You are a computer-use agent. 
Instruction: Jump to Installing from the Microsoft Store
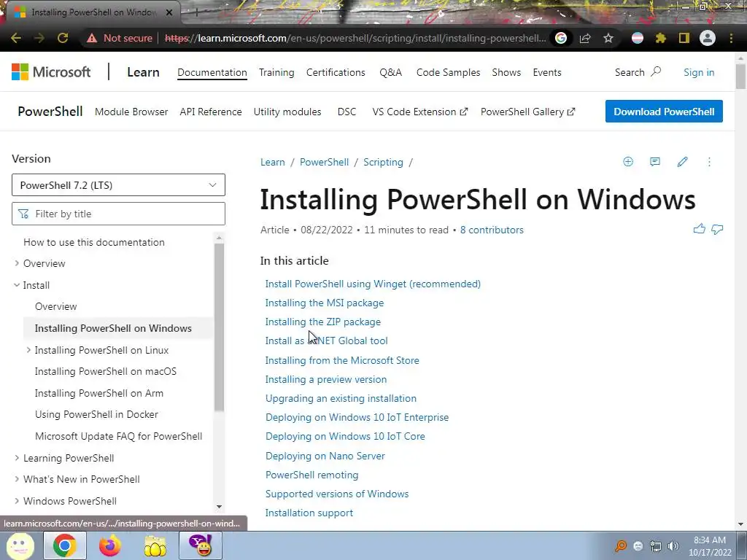point(341,360)
